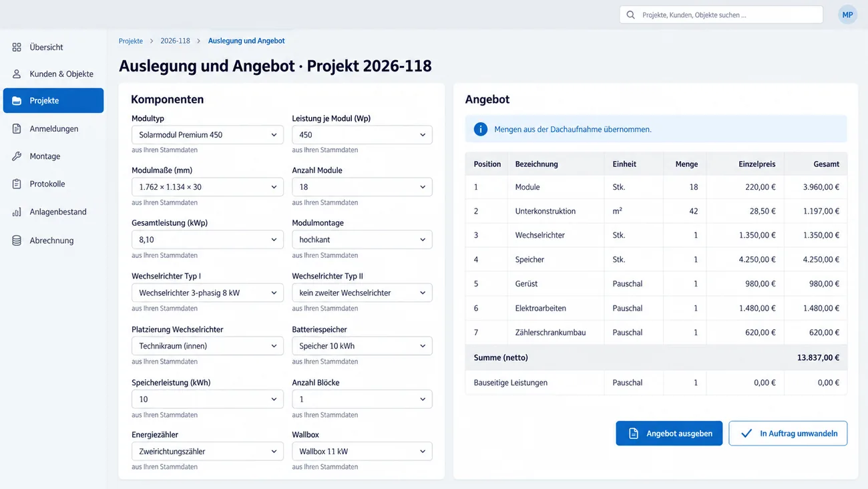This screenshot has width=868, height=489.
Task: Click the Summe (netto) value 13.837,00 €
Action: click(818, 358)
